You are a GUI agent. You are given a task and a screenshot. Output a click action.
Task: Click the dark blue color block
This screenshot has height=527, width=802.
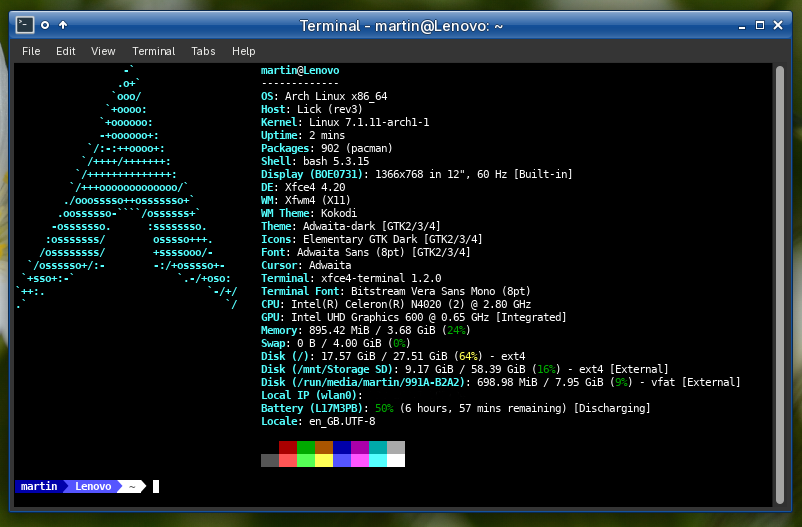tap(342, 447)
